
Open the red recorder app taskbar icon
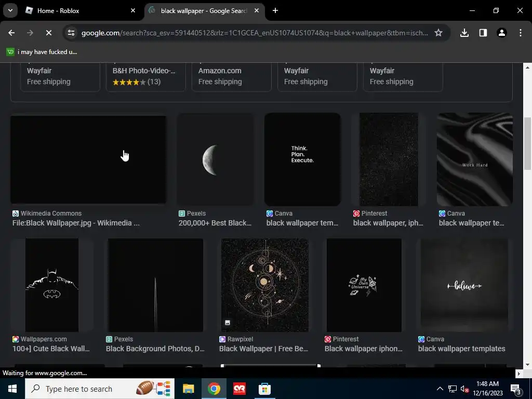[239, 389]
